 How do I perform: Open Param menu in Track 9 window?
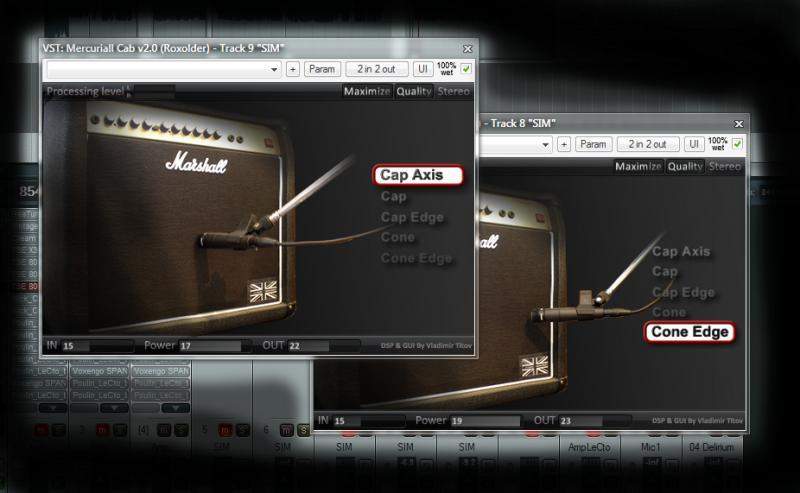coord(322,69)
